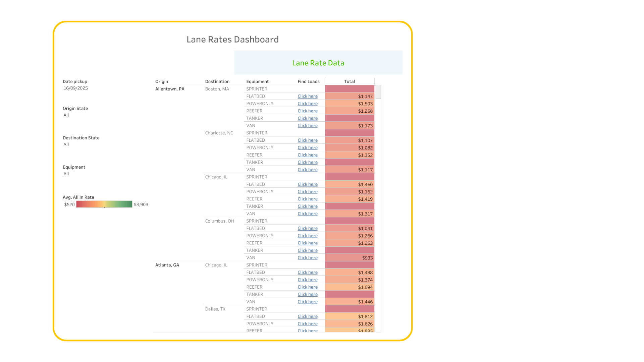Open Click here link for the $933 VAN row

pos(307,258)
